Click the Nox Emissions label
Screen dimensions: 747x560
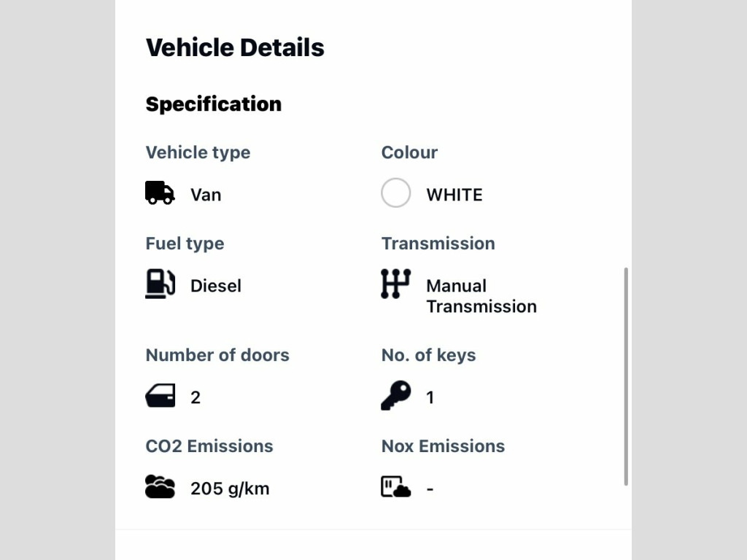[x=443, y=446]
